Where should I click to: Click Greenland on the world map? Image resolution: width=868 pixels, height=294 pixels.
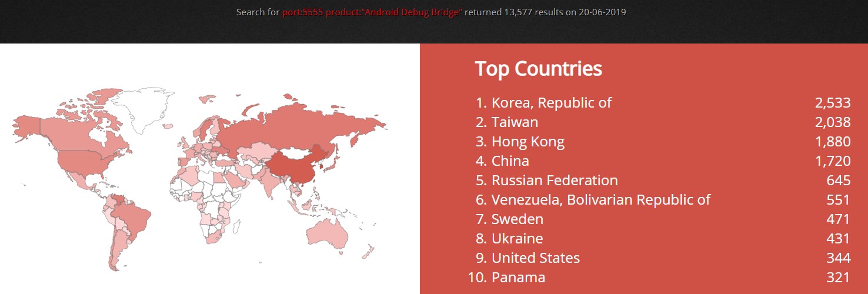[x=141, y=108]
